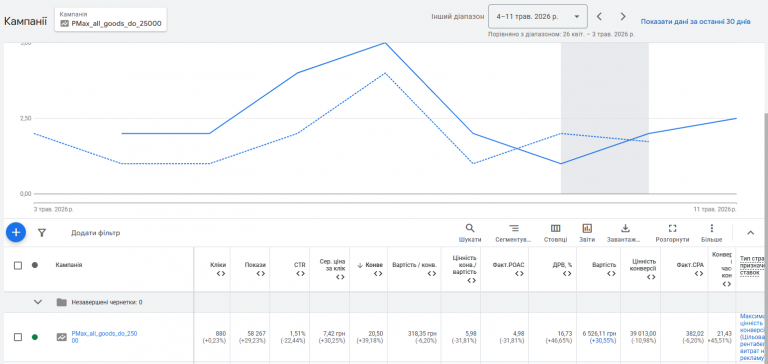The image size is (768, 364).
Task: Click resize arrows under ДРВ, % header
Action: (567, 273)
